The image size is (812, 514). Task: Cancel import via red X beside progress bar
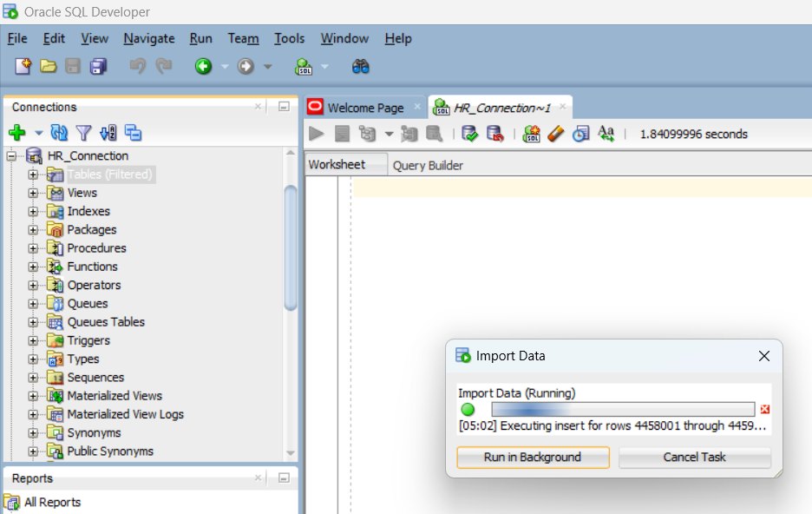pyautogui.click(x=765, y=409)
